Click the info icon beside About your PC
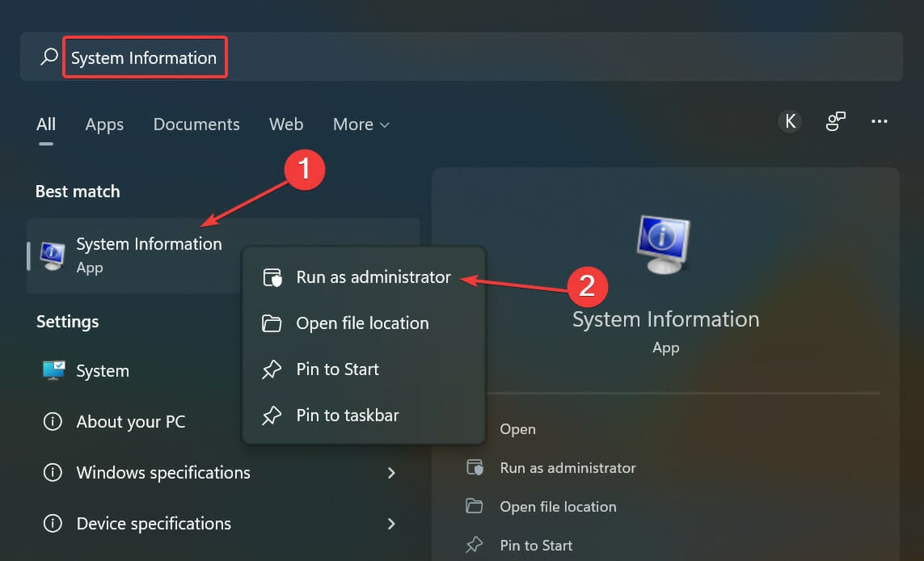924x561 pixels. tap(53, 421)
